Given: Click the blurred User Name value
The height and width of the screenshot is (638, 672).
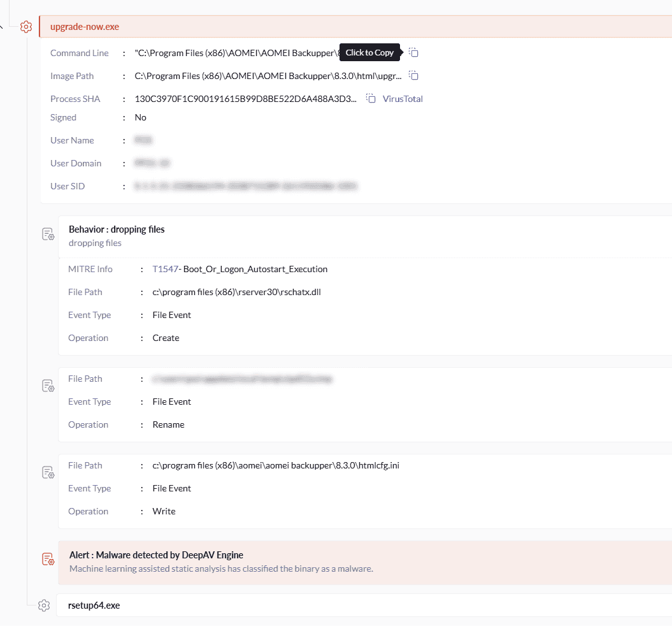Looking at the screenshot, I should click(143, 140).
